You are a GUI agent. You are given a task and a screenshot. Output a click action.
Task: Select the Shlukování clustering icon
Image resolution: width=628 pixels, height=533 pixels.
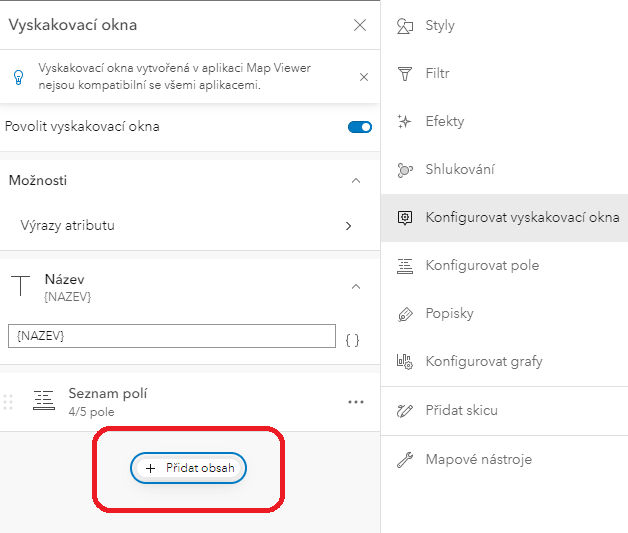(x=405, y=170)
